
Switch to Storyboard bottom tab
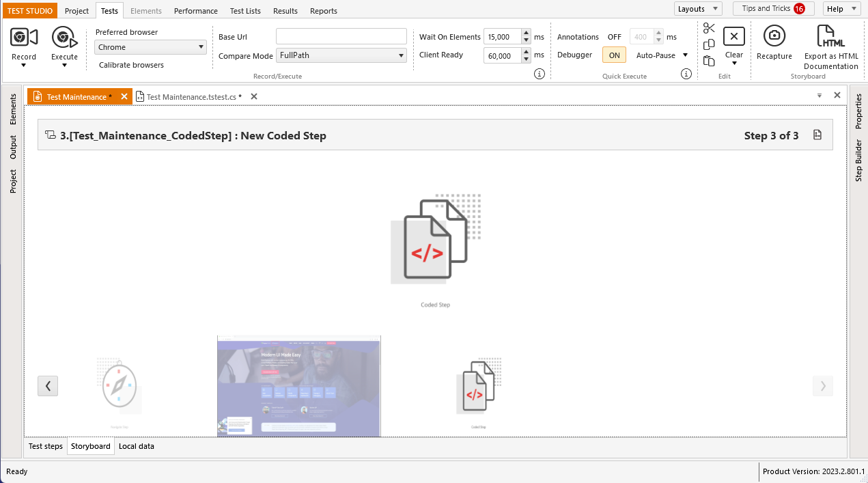(x=91, y=446)
